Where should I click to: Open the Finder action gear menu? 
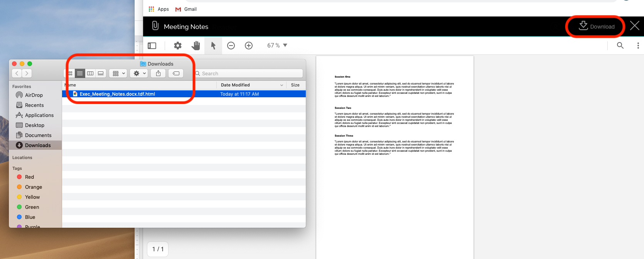pos(139,73)
